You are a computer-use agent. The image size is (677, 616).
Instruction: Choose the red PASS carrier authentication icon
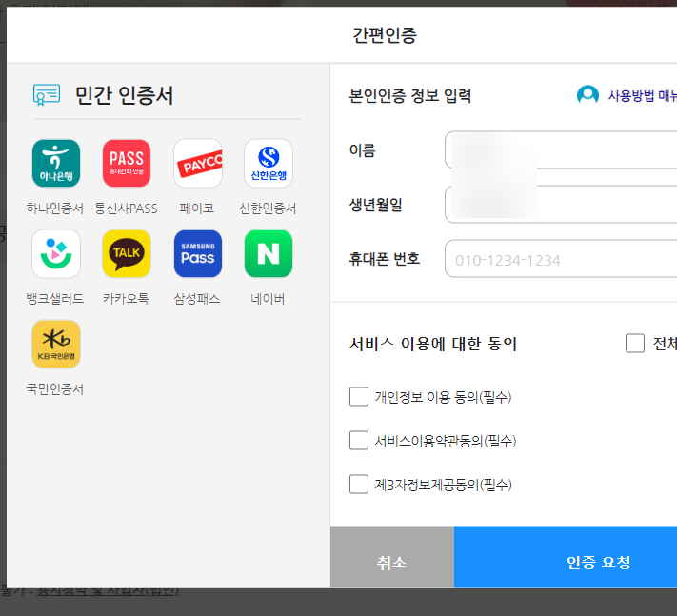(x=127, y=163)
